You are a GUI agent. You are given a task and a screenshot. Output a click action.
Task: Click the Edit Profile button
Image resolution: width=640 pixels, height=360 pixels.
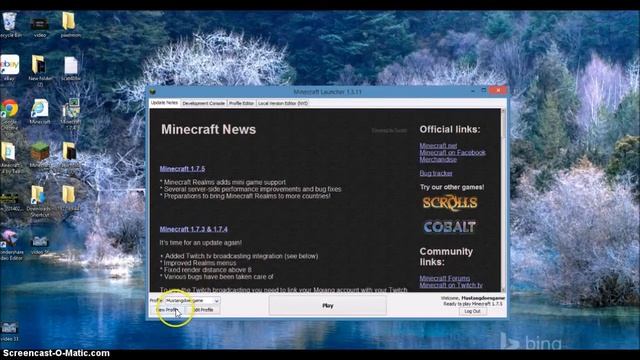202,310
